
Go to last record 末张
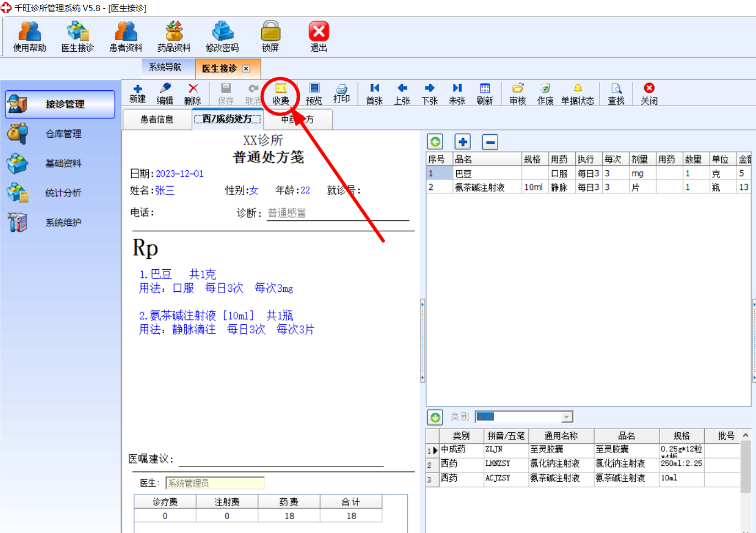pyautogui.click(x=457, y=94)
